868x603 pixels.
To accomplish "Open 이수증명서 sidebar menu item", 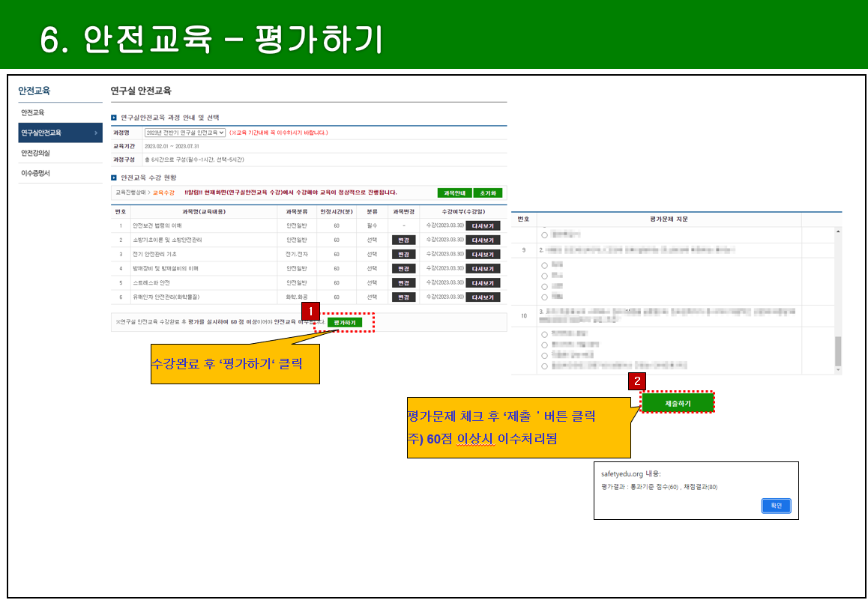I will click(36, 173).
